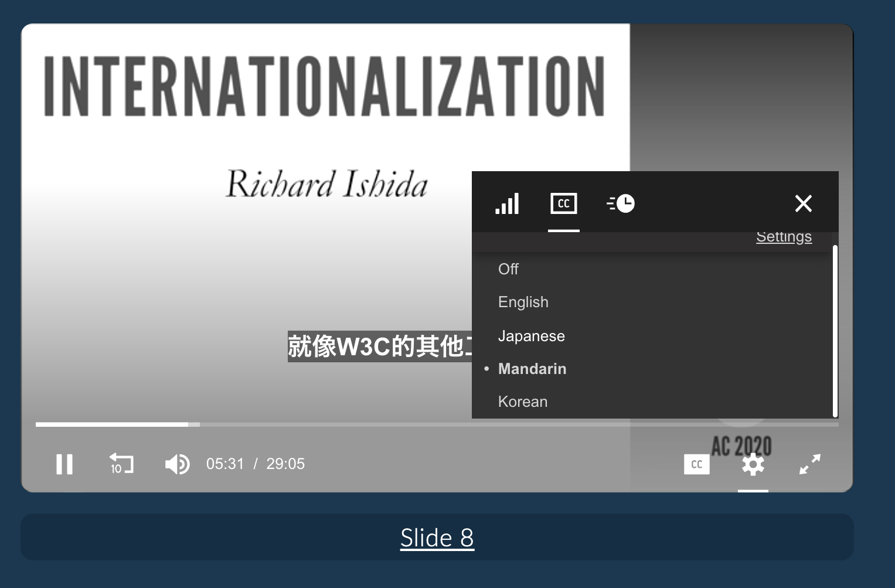Close the settings panel
The image size is (895, 588).
pos(804,203)
